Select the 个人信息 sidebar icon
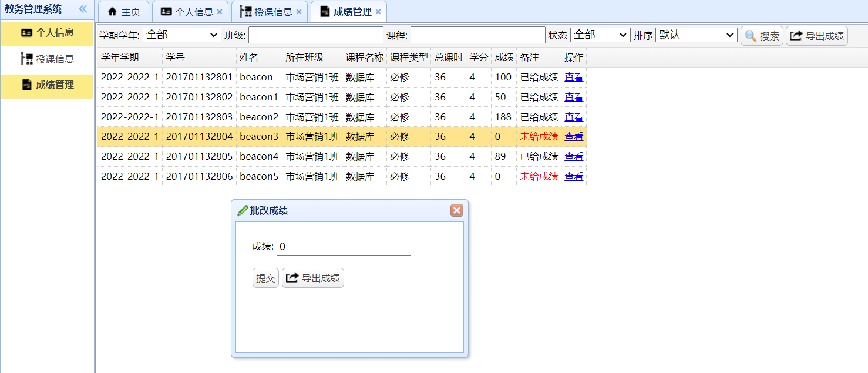The width and height of the screenshot is (868, 373). point(26,33)
